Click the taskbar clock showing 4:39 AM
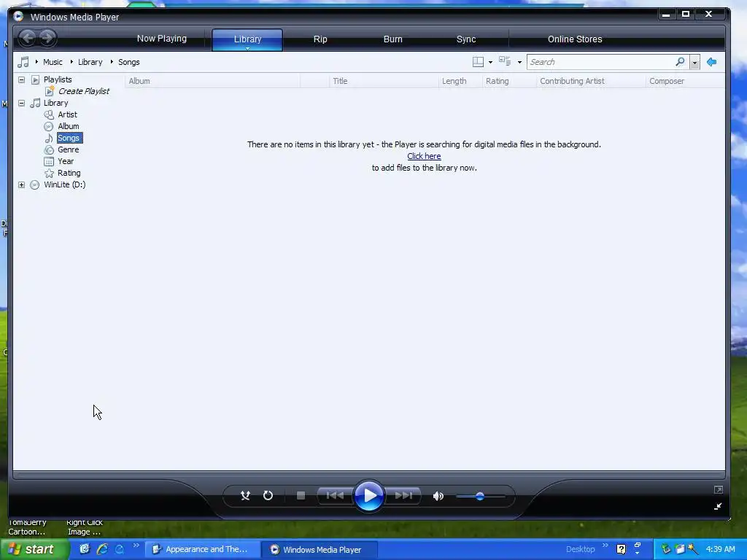The height and width of the screenshot is (560, 747). 720,549
